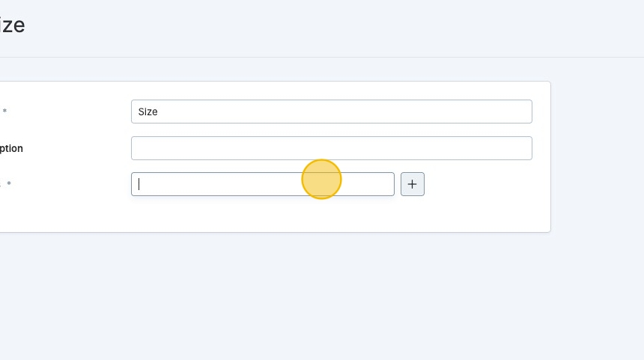Click the plus icon next to values field
This screenshot has height=360, width=644.
[412, 184]
